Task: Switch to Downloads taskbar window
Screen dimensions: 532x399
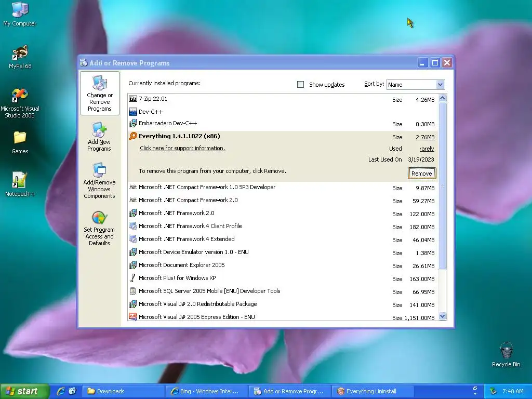Action: pyautogui.click(x=124, y=391)
